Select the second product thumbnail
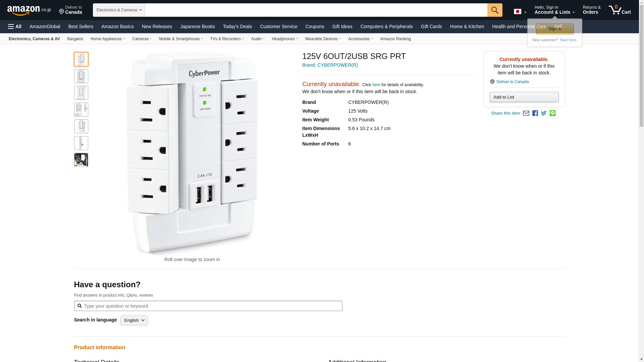Viewport: 644px width, 362px height. [x=81, y=76]
